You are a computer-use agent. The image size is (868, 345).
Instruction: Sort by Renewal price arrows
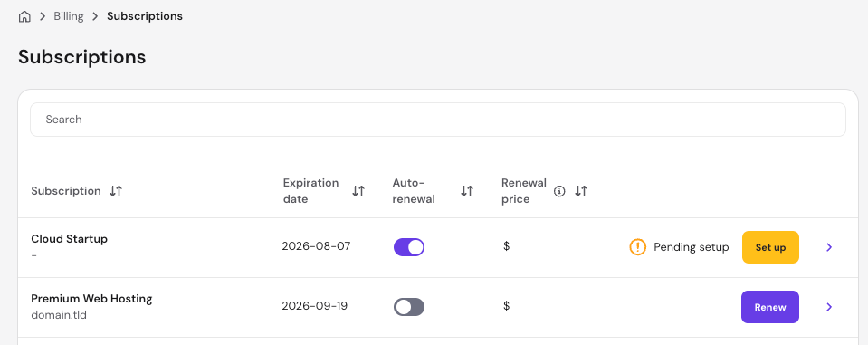click(581, 191)
